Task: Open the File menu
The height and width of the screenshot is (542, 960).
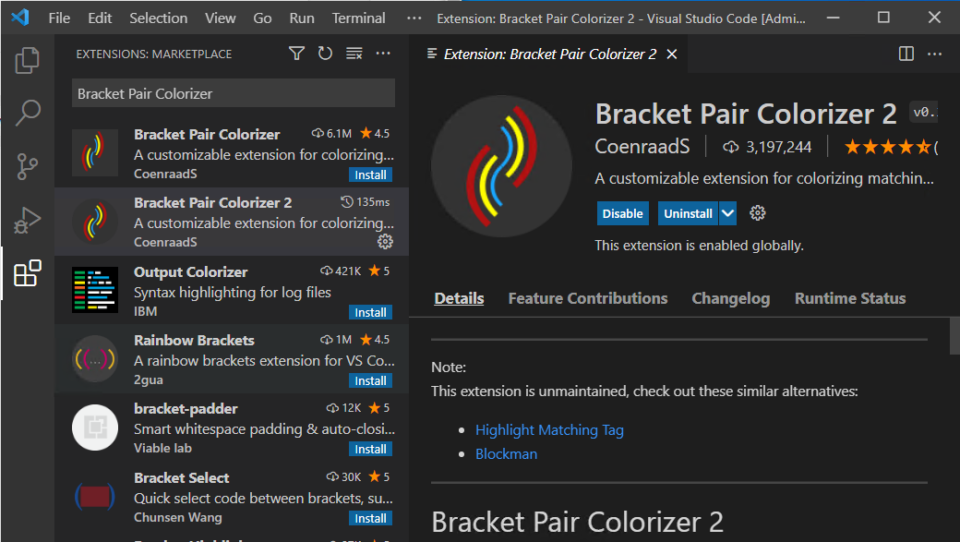Action: coord(59,18)
